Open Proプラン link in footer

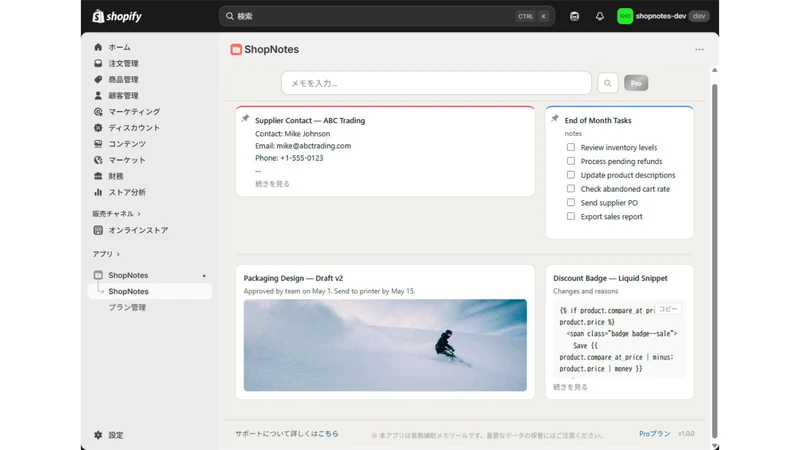pos(655,434)
